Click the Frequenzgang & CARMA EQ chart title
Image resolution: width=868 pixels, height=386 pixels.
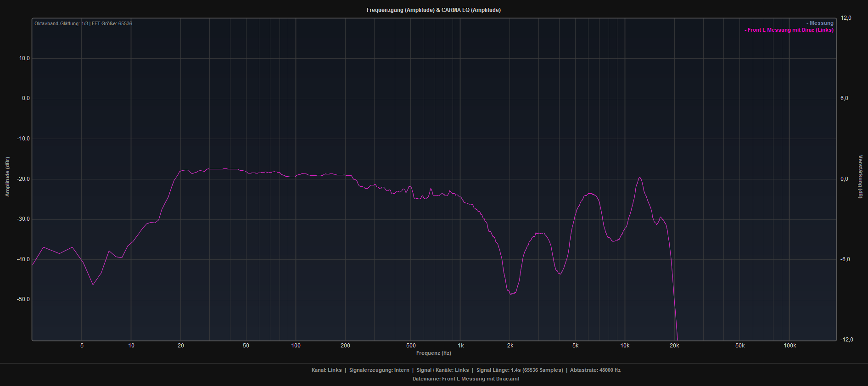click(x=433, y=10)
